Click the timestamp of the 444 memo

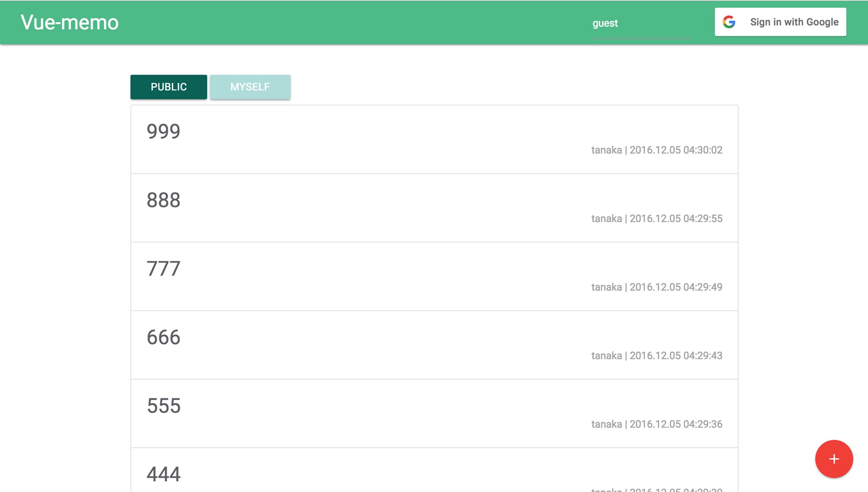click(675, 490)
